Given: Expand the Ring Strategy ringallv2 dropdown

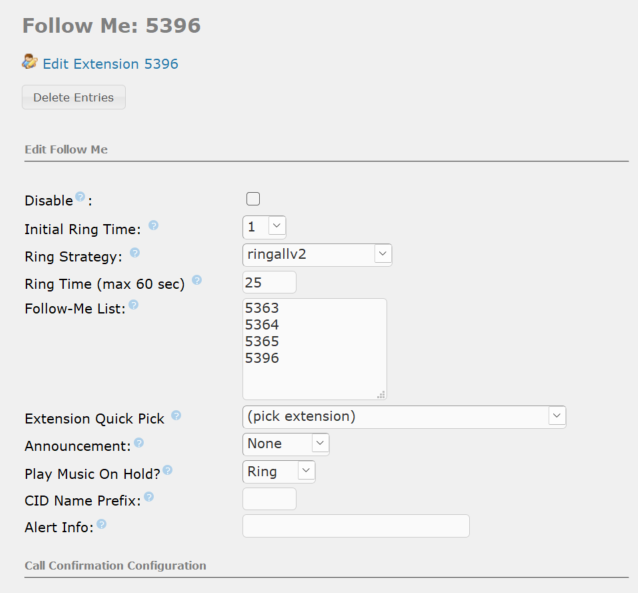Looking at the screenshot, I should pos(317,255).
